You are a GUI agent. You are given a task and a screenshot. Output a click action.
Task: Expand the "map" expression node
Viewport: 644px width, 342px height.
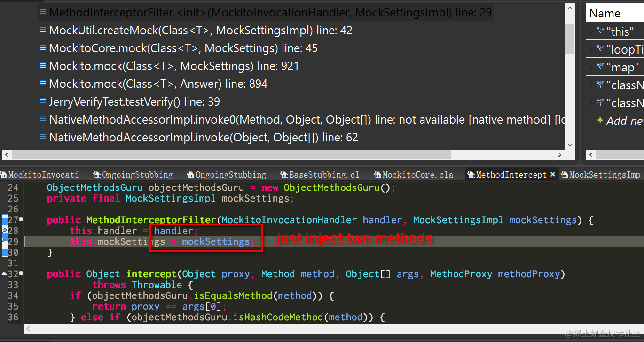592,67
